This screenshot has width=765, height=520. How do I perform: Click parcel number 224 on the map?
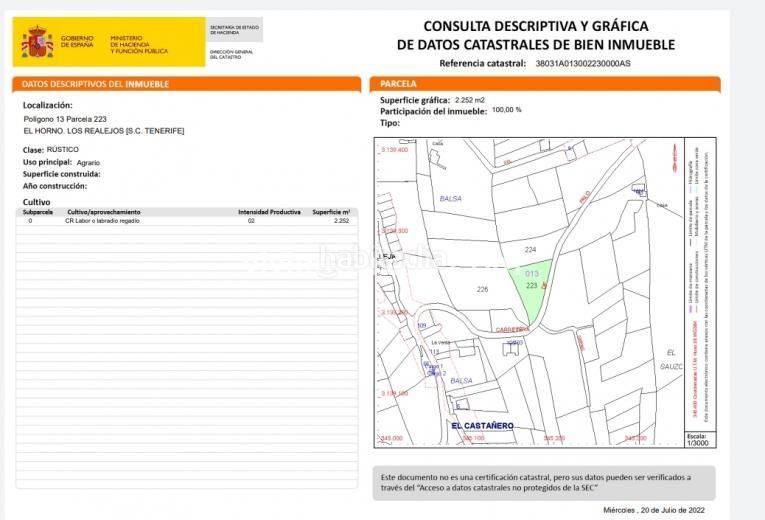tap(530, 250)
